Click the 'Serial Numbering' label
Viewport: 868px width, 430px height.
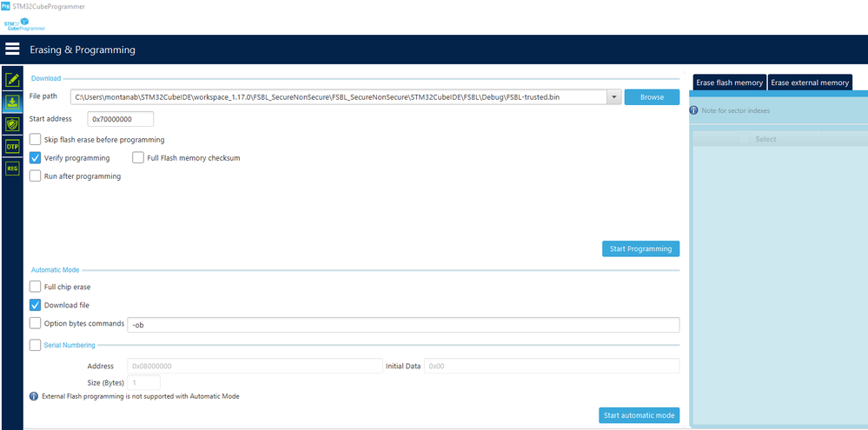[x=70, y=346]
